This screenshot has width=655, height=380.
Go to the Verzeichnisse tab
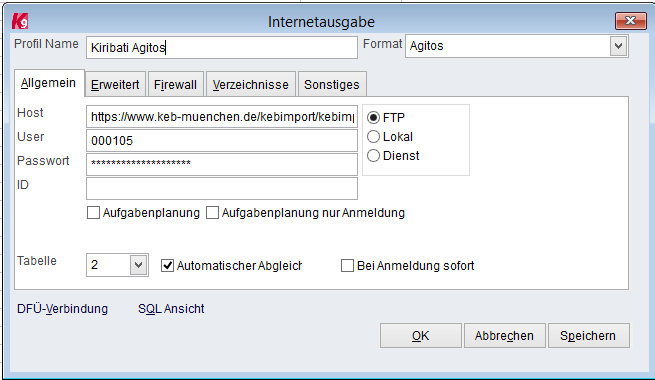click(251, 84)
